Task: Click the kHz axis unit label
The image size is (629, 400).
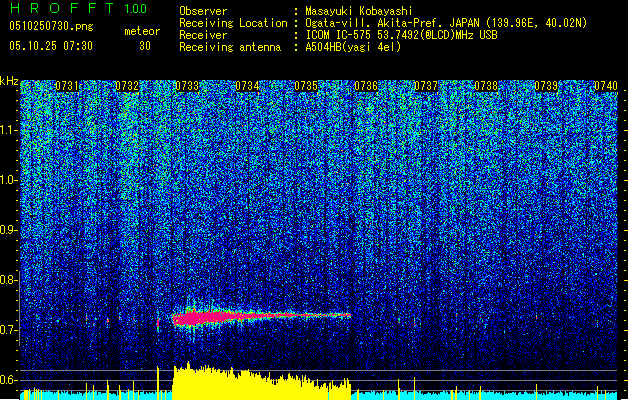Action: (x=9, y=81)
